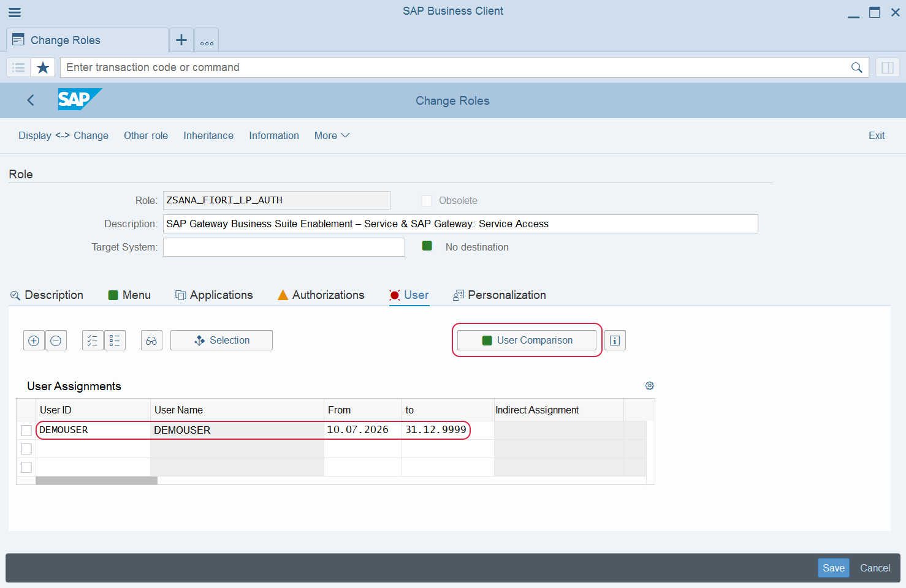
Task: Expand the More menu
Action: point(332,136)
